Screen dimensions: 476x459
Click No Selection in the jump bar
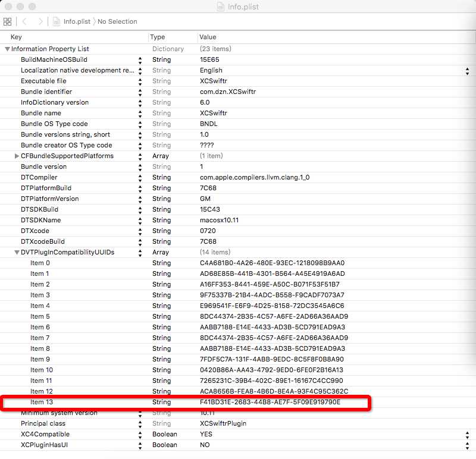(x=117, y=21)
